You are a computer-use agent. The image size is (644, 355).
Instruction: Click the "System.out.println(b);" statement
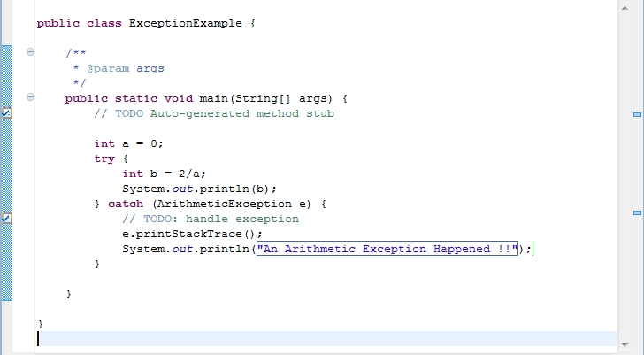[200, 189]
